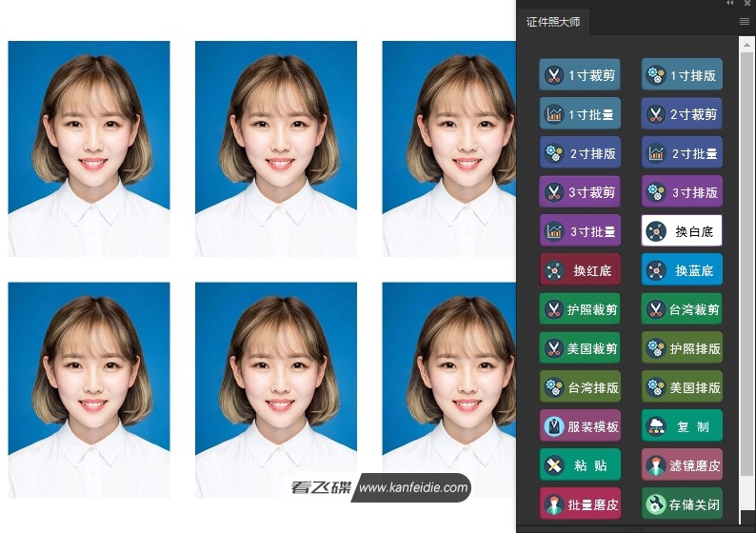
Task: Click the scissors icon on 护照裁剪
Action: (554, 309)
